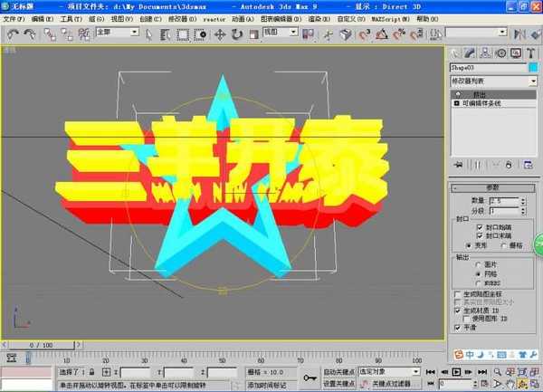Click the key-shaped Set Key icon
Screen dimensions: 543x392
[310, 377]
